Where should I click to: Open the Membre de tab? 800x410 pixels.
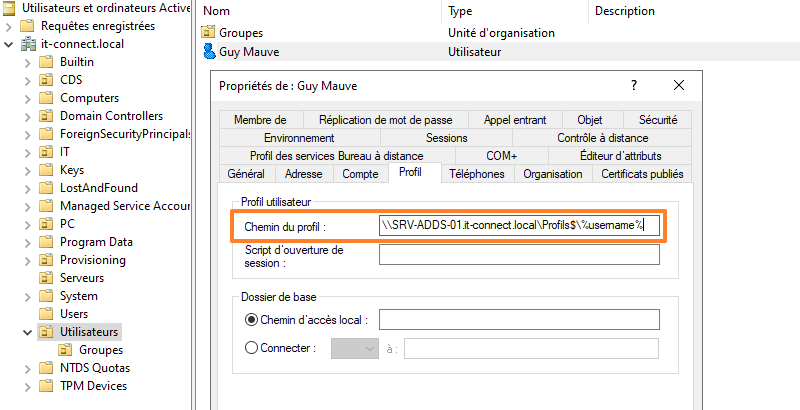(260, 120)
